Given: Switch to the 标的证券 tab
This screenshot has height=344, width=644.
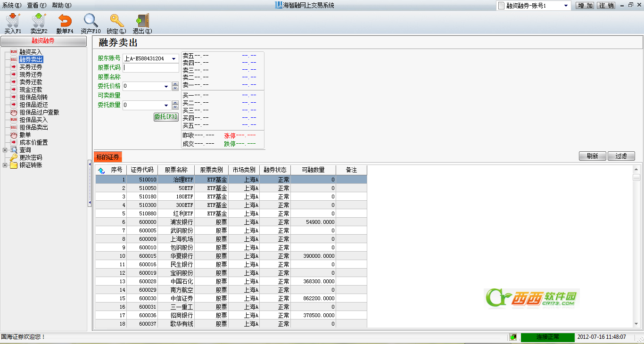Looking at the screenshot, I should (108, 157).
